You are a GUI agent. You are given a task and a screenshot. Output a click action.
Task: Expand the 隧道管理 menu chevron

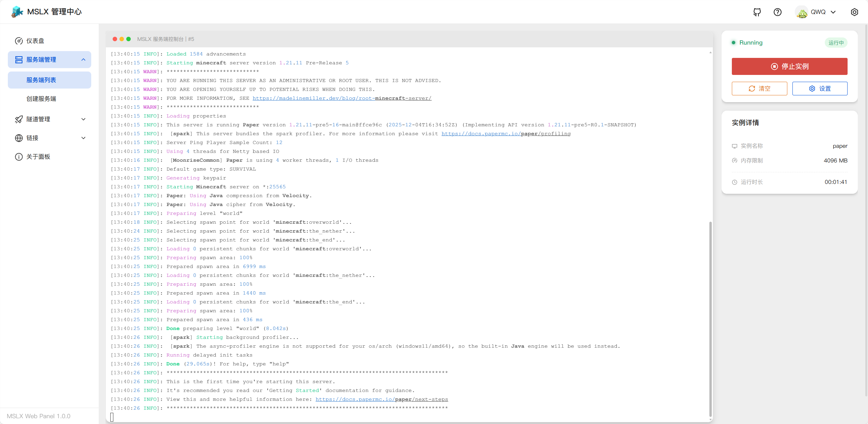pyautogui.click(x=83, y=119)
